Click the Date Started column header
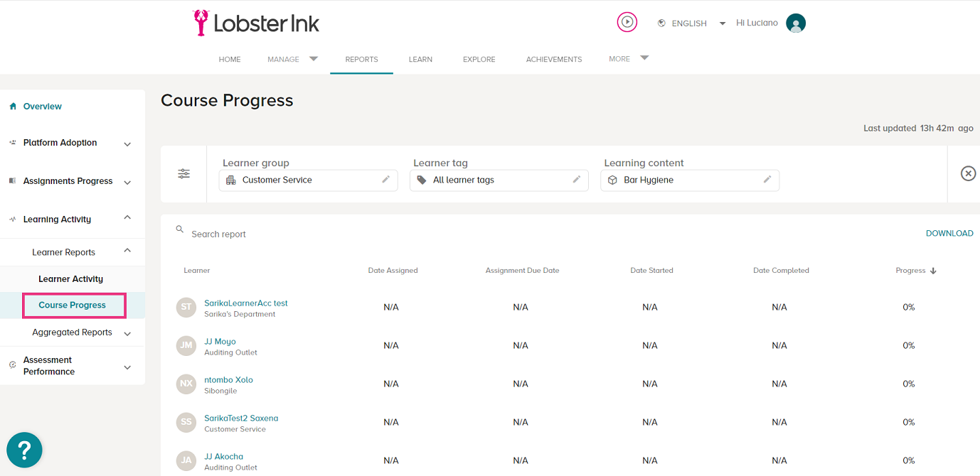980x476 pixels. (x=651, y=271)
